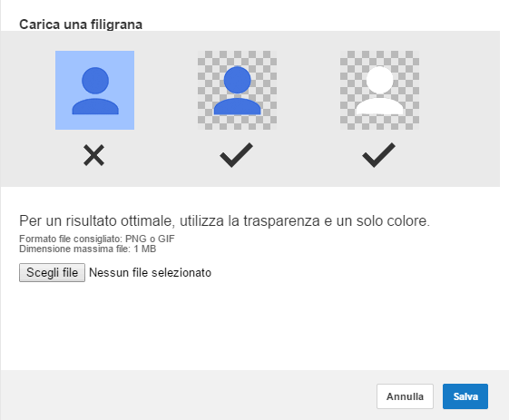
Task: Click the 'PNG o GIF' format text
Action: 150,239
